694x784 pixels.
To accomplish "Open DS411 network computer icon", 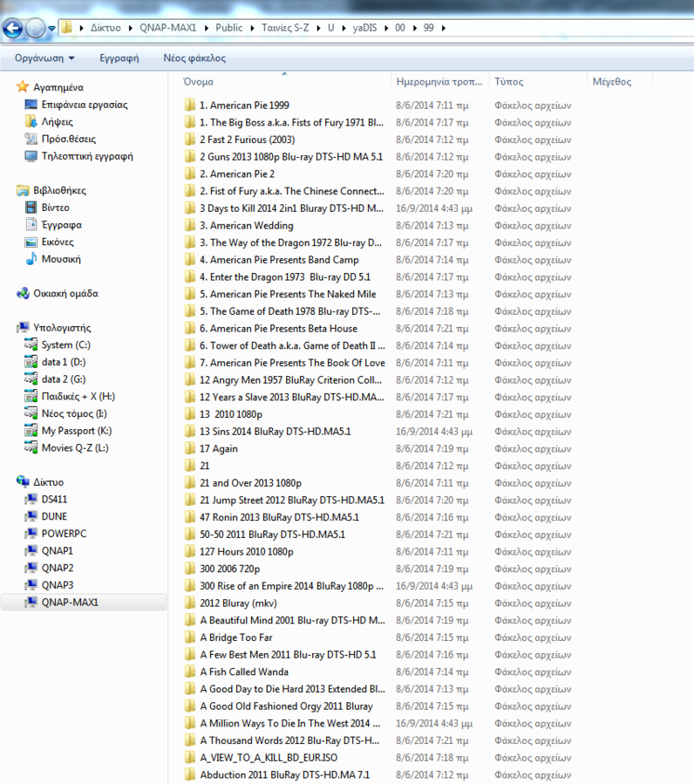I will [31, 499].
